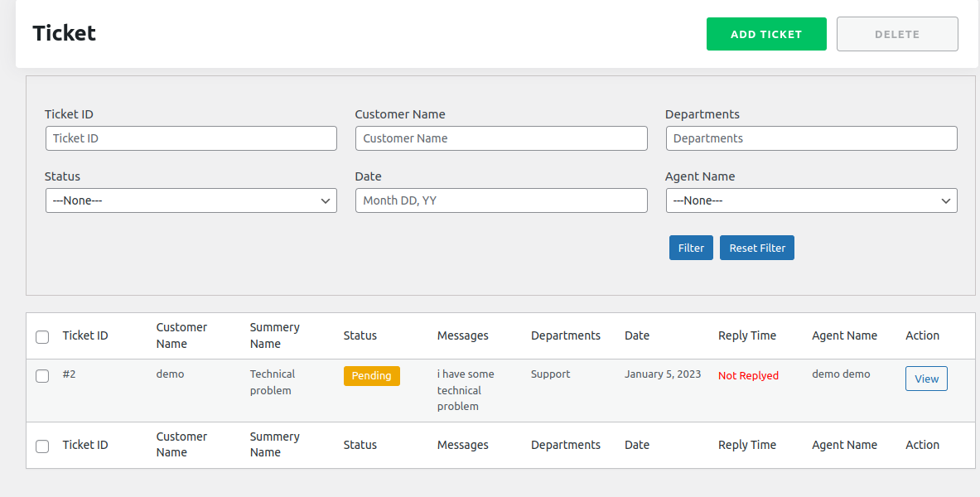
Task: Focus the Ticket ID input field
Action: [x=191, y=138]
